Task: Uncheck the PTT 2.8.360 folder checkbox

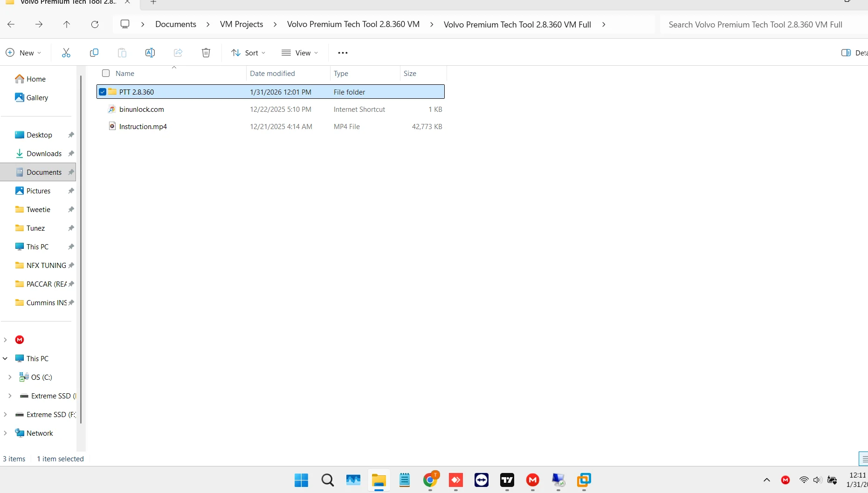Action: tap(102, 92)
